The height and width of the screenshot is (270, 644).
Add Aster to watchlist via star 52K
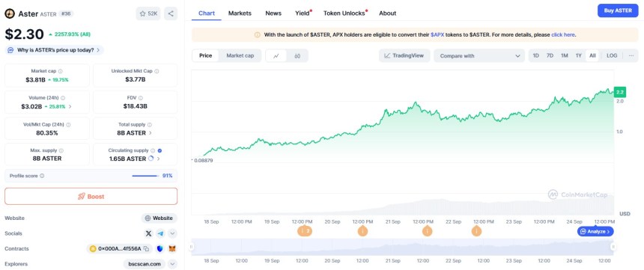coord(148,13)
